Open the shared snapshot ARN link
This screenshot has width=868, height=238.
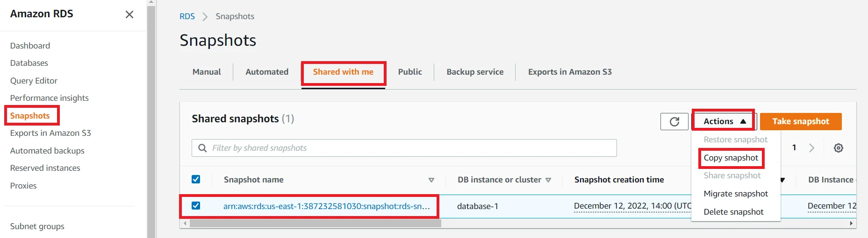(326, 206)
